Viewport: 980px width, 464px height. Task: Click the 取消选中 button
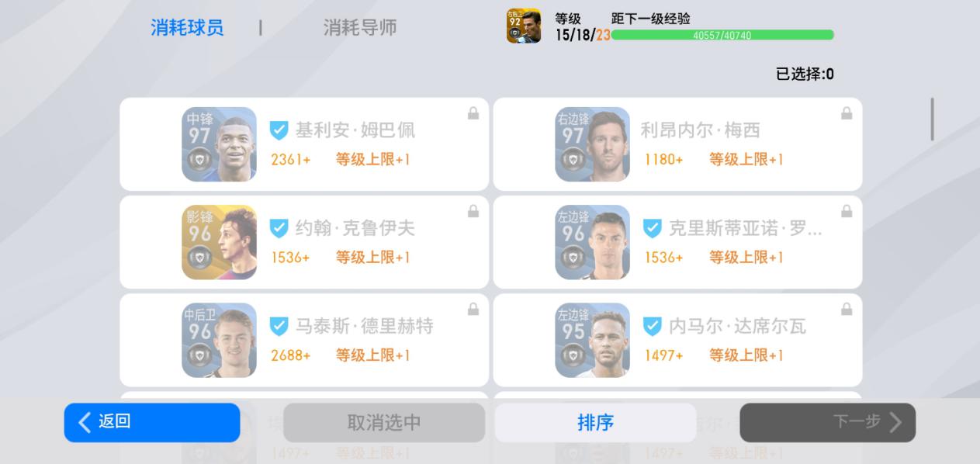[x=384, y=422]
